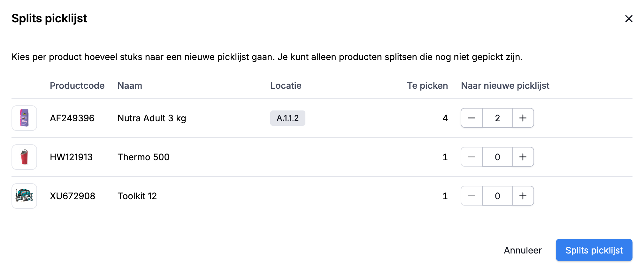This screenshot has height=272, width=644.
Task: Click the Te picken column header
Action: (x=427, y=86)
